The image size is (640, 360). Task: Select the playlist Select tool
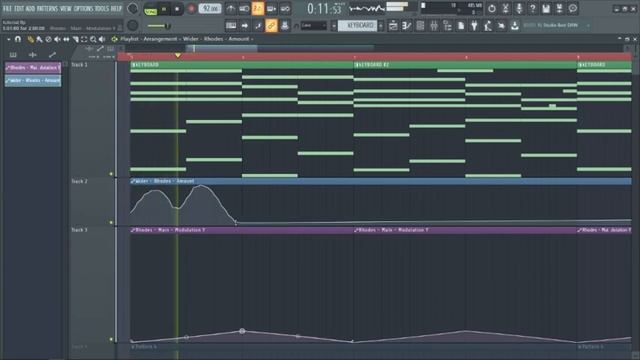[84, 40]
